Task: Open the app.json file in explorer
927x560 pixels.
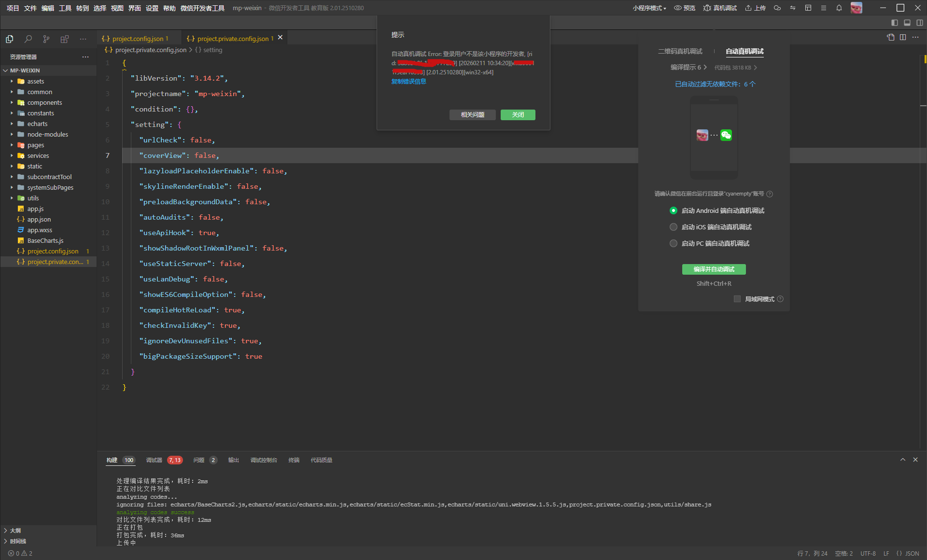Action: pyautogui.click(x=39, y=219)
